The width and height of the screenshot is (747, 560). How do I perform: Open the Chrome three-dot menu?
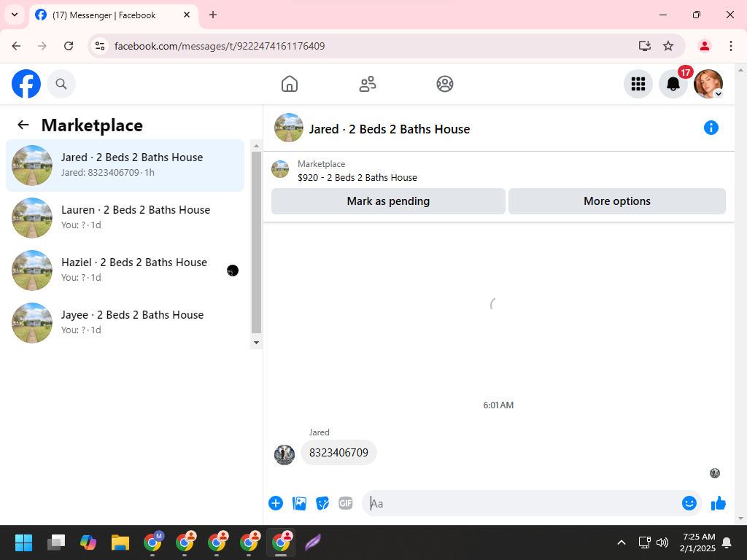(x=731, y=46)
